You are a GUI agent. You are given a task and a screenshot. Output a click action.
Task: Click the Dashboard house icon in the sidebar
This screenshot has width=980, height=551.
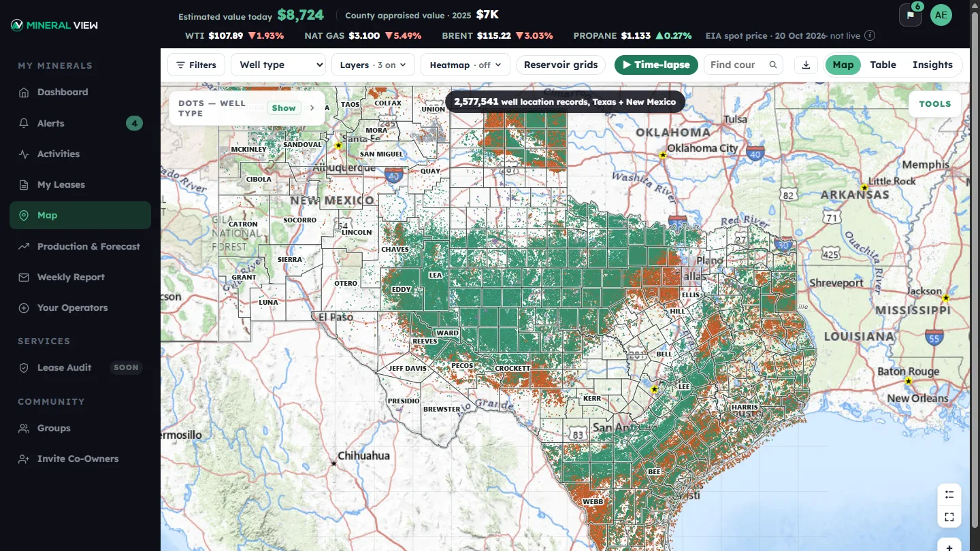24,92
